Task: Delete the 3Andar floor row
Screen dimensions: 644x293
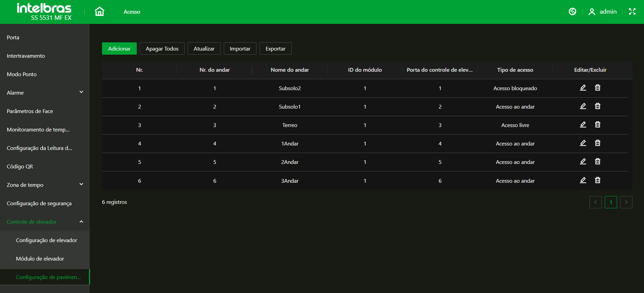Action: point(598,180)
